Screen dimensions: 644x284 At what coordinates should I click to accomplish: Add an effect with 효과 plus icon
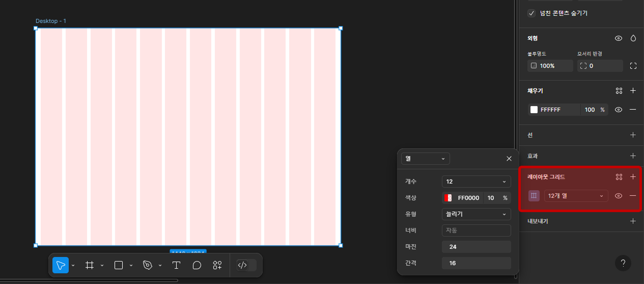coord(633,156)
